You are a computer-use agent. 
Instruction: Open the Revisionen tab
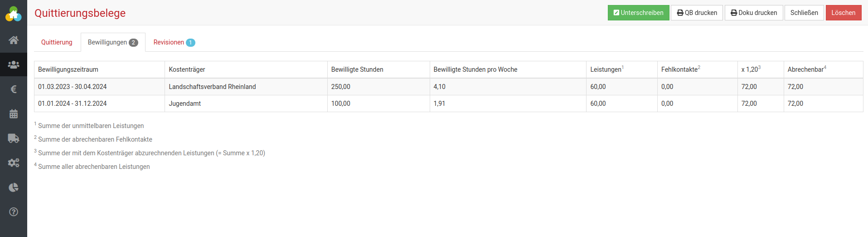pyautogui.click(x=174, y=42)
